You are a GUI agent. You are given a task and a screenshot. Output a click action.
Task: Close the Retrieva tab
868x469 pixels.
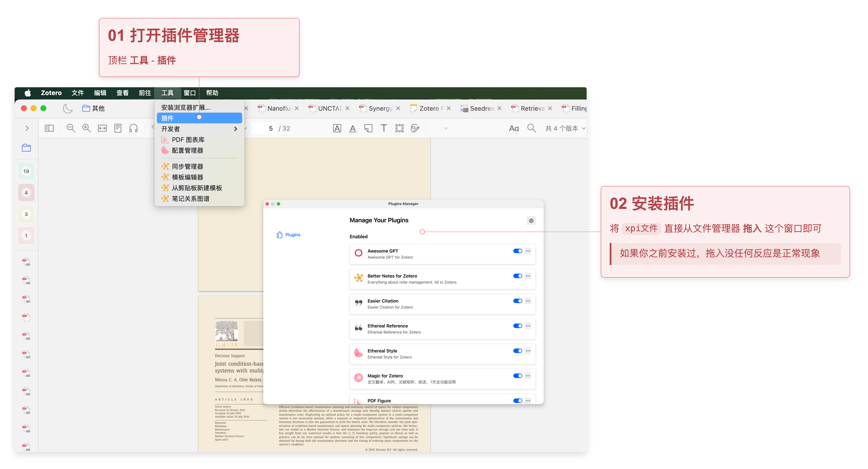(550, 108)
